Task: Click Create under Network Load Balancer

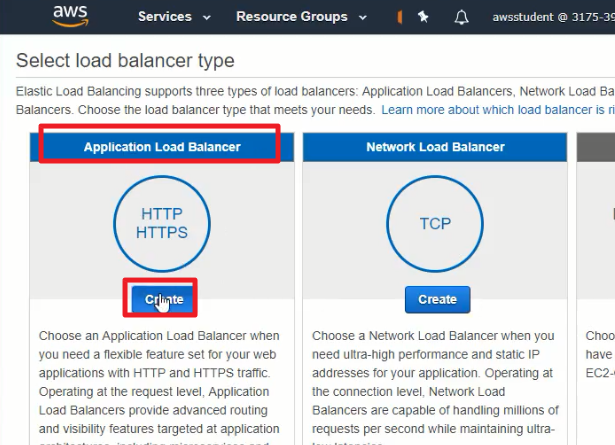Action: coord(437,300)
